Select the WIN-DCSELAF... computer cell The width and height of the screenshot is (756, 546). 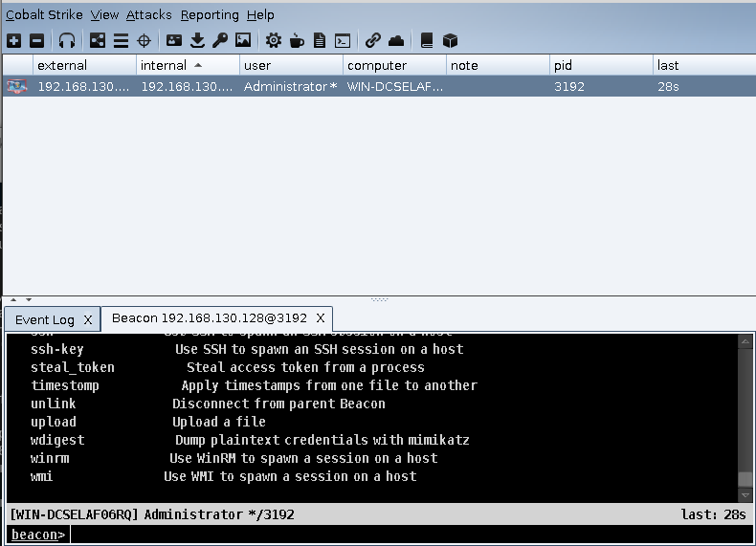(395, 87)
